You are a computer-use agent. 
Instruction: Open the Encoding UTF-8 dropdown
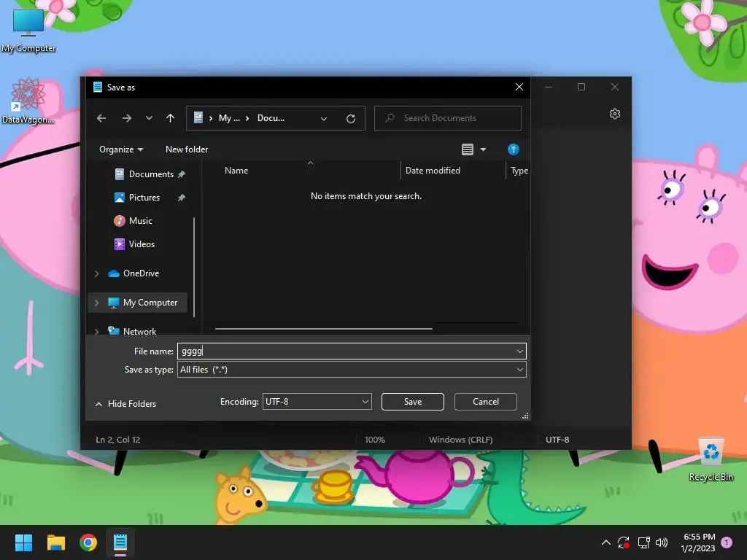pyautogui.click(x=317, y=402)
